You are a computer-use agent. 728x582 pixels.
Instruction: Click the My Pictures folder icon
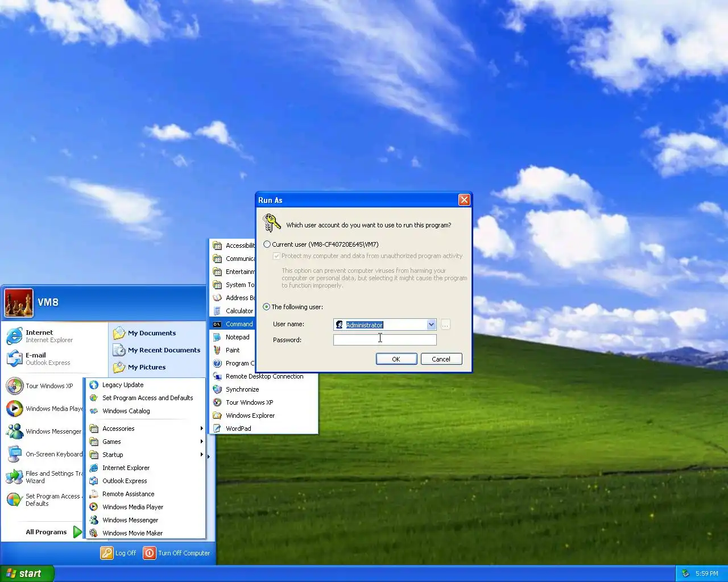click(119, 367)
